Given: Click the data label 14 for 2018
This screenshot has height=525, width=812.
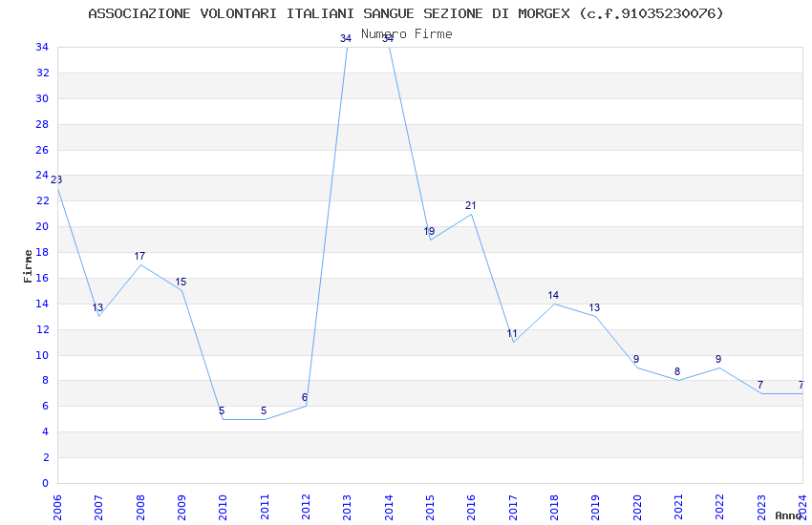Looking at the screenshot, I should 553,295.
